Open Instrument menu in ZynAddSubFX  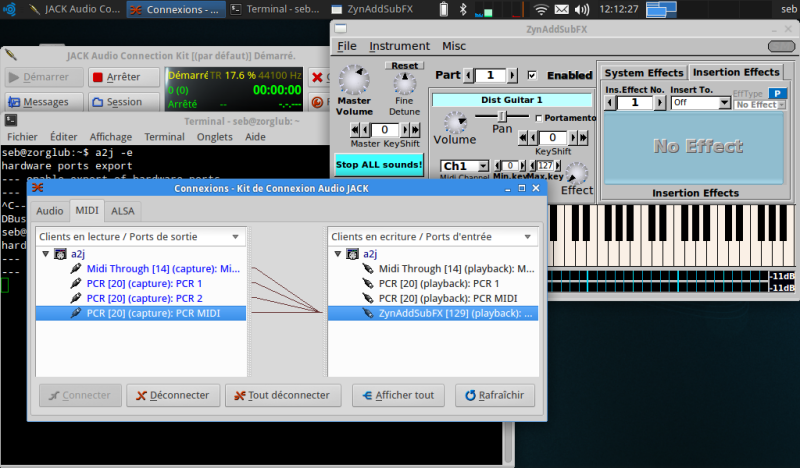399,46
